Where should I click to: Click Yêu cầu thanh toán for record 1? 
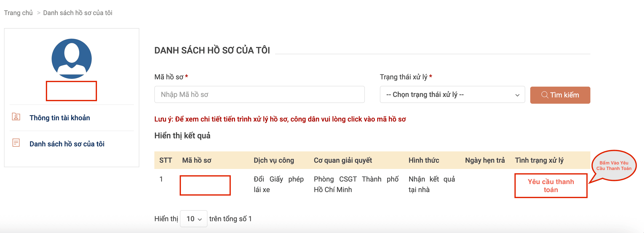point(551,186)
